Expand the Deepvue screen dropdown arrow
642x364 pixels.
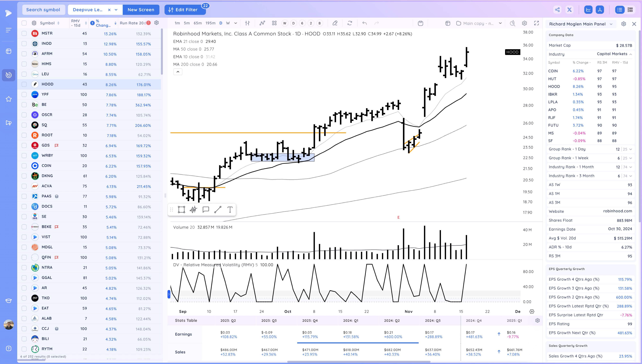(116, 10)
